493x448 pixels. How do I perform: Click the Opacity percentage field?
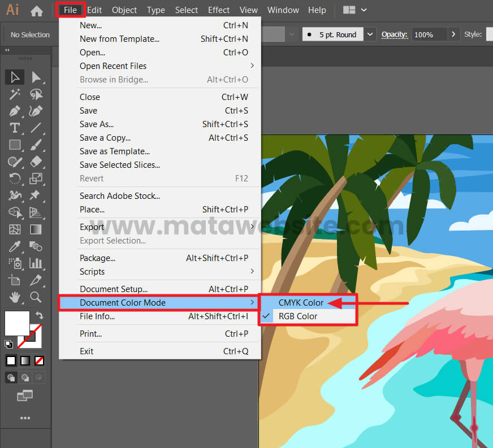[429, 34]
